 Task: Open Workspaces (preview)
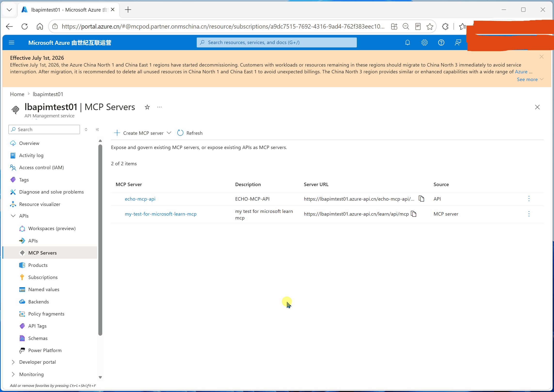52,228
